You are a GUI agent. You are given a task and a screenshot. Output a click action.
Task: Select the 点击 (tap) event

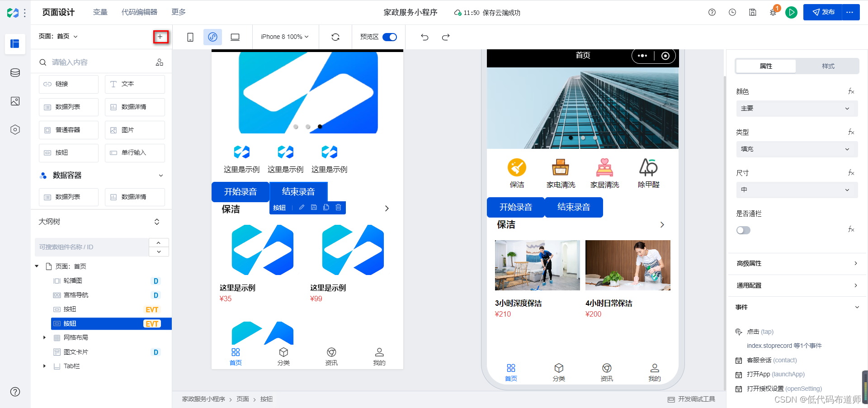click(x=760, y=332)
